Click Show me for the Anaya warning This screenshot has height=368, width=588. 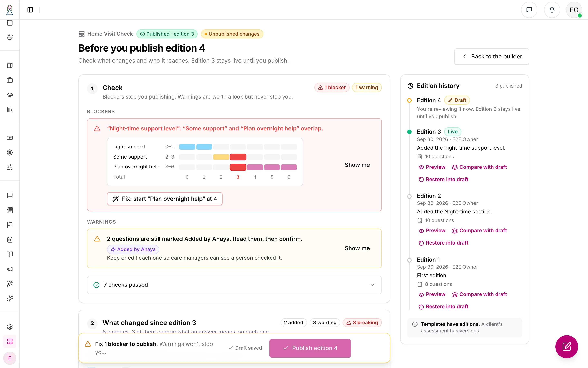pos(357,248)
